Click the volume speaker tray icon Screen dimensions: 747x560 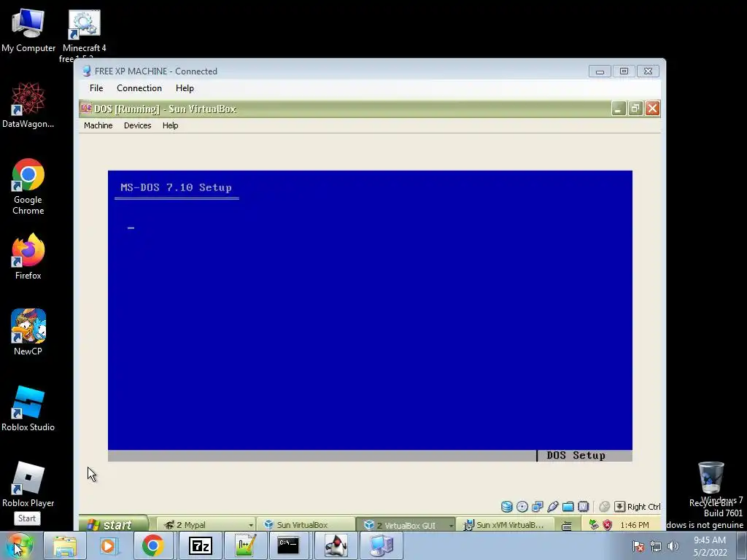[673, 546]
